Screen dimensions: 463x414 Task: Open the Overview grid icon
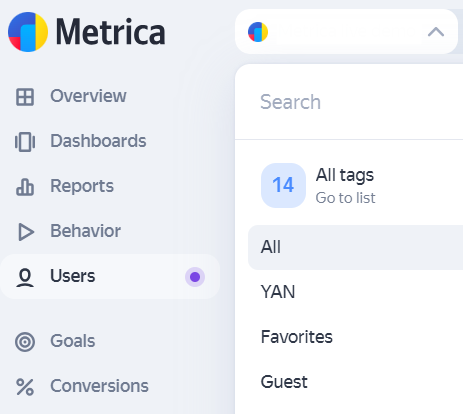[x=25, y=97]
